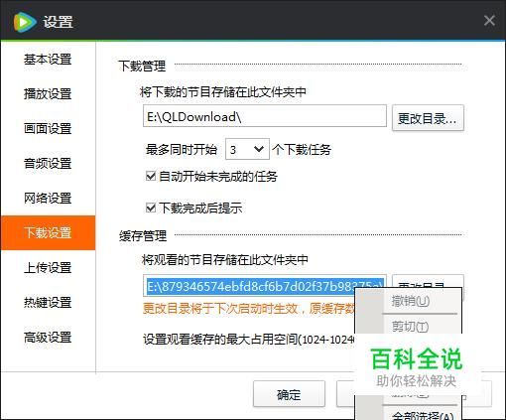Click the 设置 window title
The height and width of the screenshot is (420, 506).
click(x=58, y=22)
